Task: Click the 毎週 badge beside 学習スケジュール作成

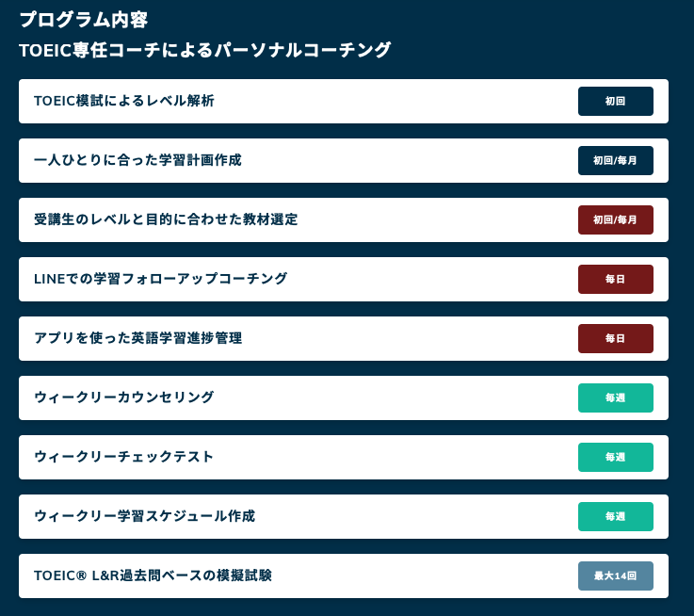Action: pos(615,516)
